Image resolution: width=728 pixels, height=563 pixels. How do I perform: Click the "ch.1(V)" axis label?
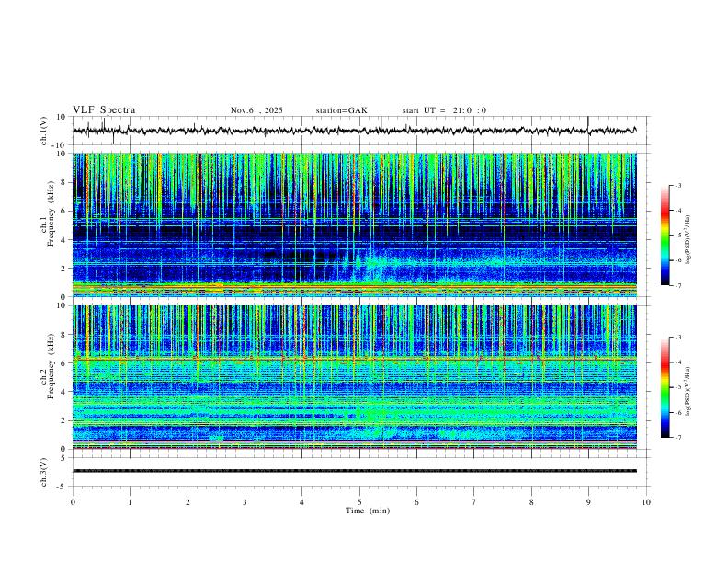click(43, 131)
